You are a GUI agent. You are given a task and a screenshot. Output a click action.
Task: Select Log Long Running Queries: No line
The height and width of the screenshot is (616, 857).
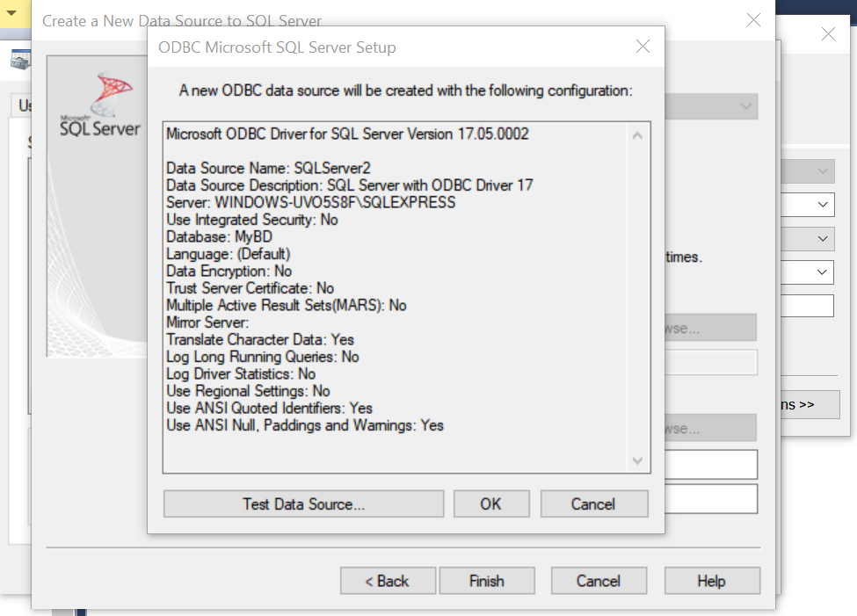[x=263, y=357]
